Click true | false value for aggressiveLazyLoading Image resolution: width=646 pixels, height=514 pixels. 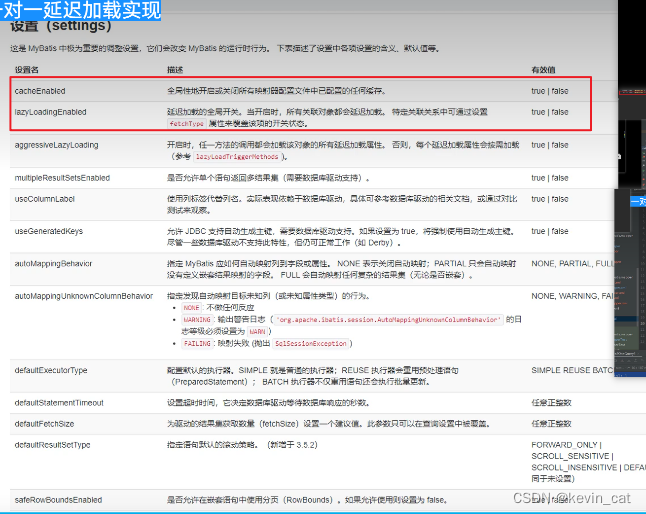pos(550,145)
